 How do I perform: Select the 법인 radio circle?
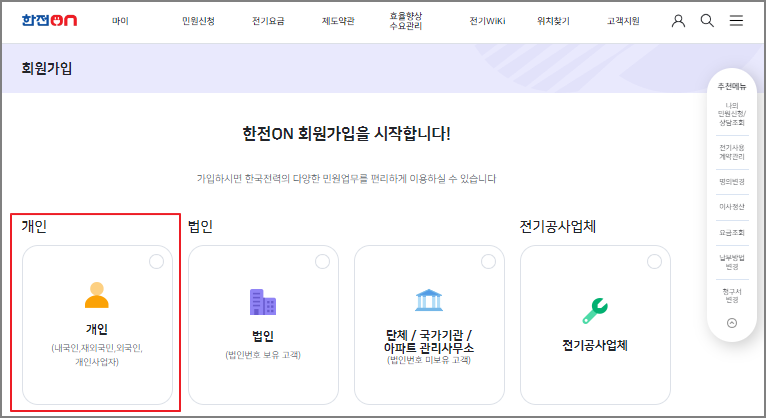point(322,262)
